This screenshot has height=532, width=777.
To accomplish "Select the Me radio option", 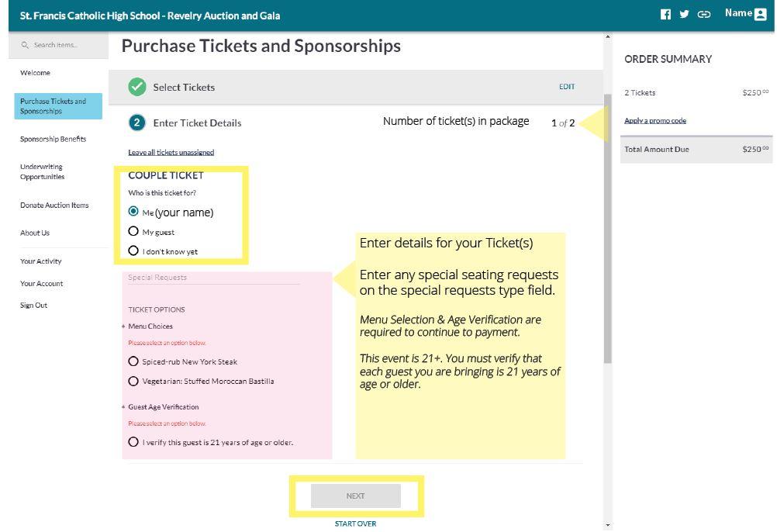I will [x=133, y=212].
